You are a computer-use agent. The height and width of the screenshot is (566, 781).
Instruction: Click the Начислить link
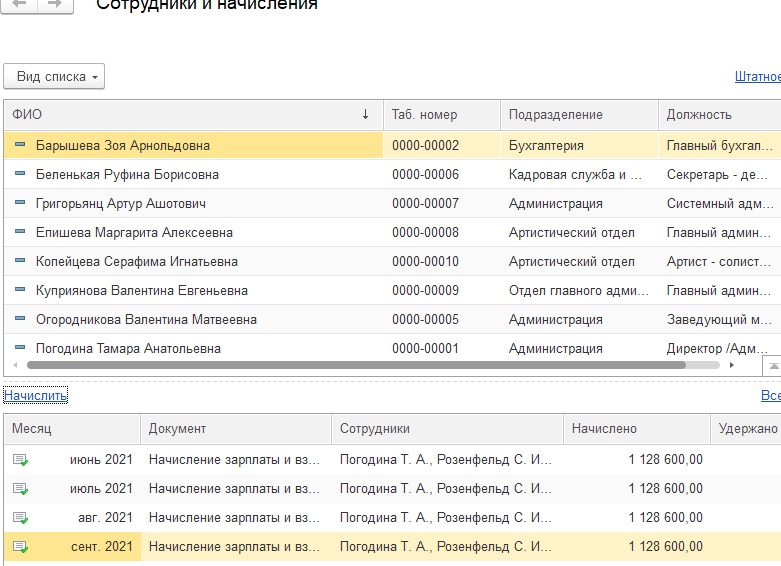tap(35, 396)
